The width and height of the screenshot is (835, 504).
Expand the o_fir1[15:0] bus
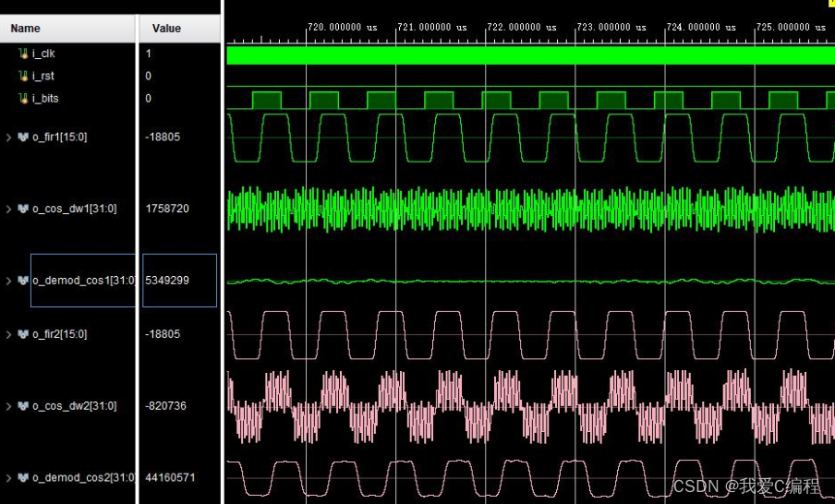coord(9,137)
